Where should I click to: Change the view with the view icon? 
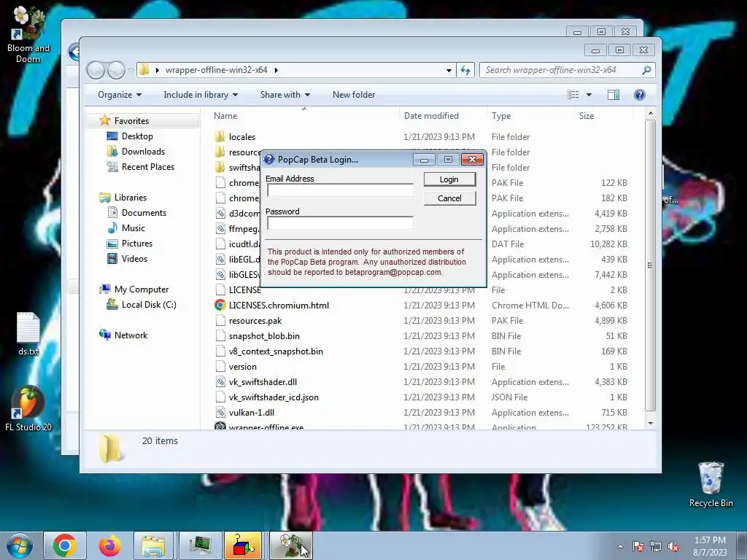point(573,95)
